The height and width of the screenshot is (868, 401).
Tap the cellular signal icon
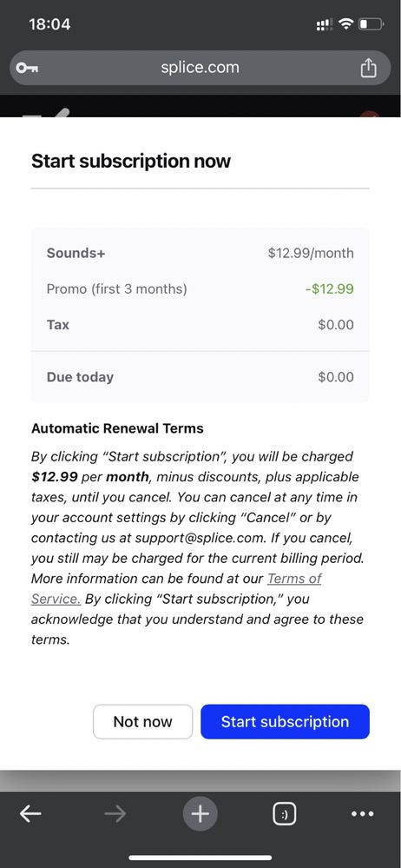point(324,24)
